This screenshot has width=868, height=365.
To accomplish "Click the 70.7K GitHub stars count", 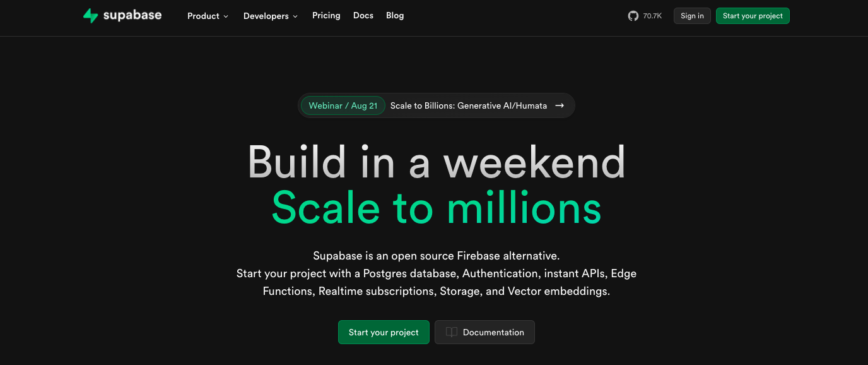I will click(652, 16).
